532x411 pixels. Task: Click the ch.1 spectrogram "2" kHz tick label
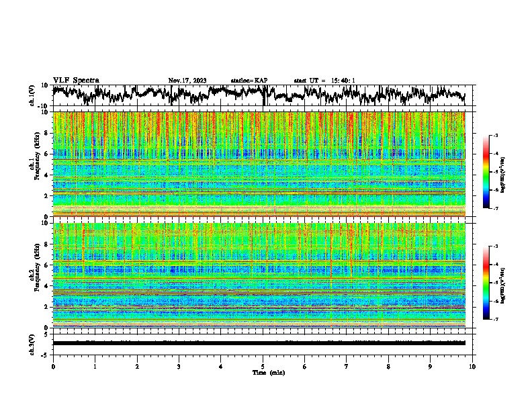coord(46,195)
